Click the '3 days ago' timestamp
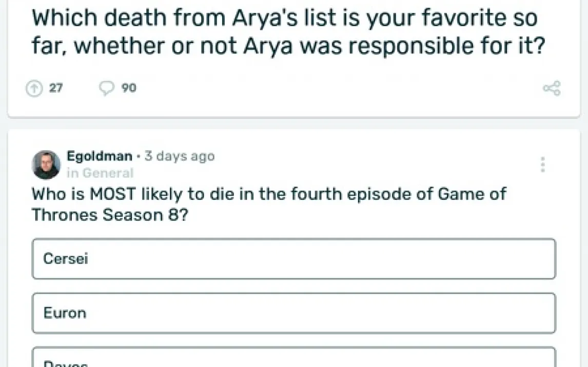The width and height of the screenshot is (588, 367). point(180,156)
